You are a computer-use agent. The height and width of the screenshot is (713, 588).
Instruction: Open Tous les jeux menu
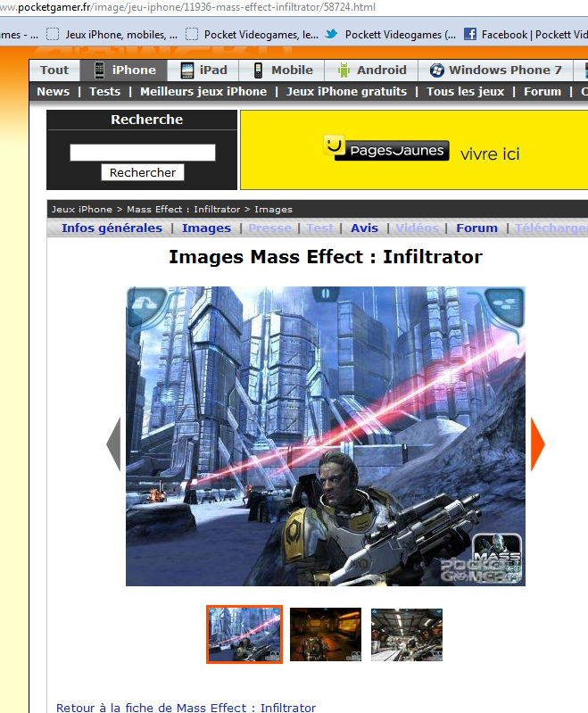tap(465, 91)
